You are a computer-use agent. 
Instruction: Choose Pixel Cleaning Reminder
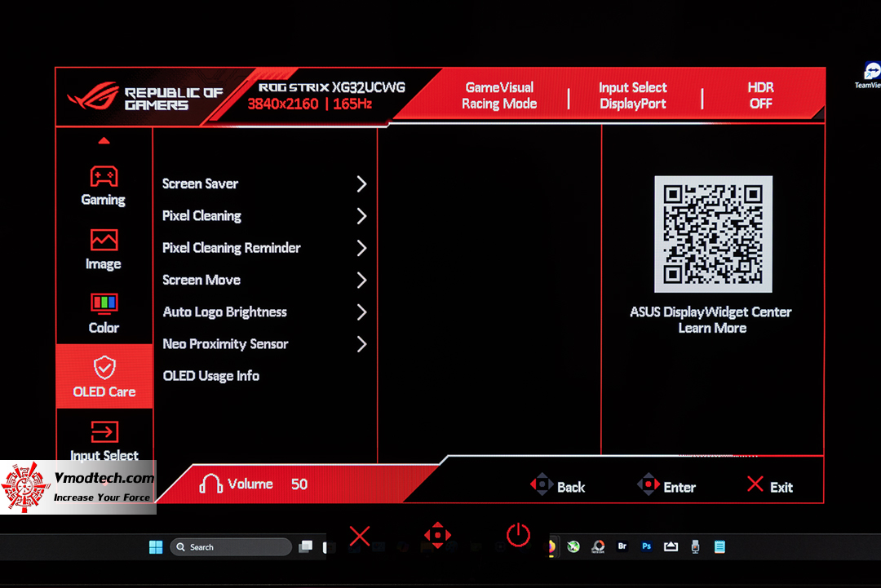232,248
